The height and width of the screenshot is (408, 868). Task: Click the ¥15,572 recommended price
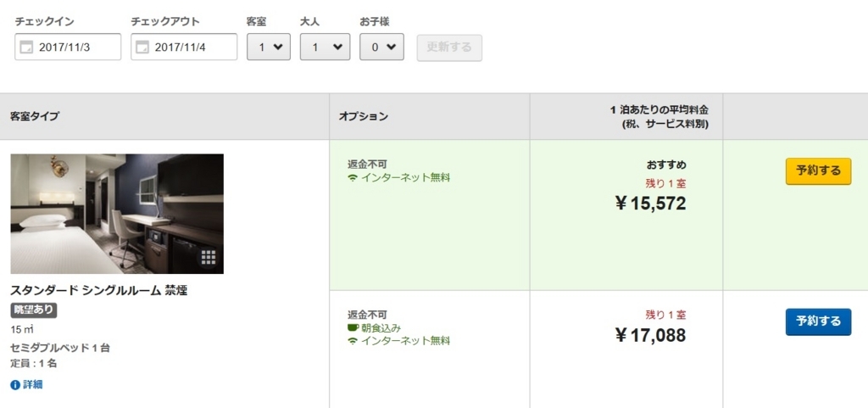[650, 203]
